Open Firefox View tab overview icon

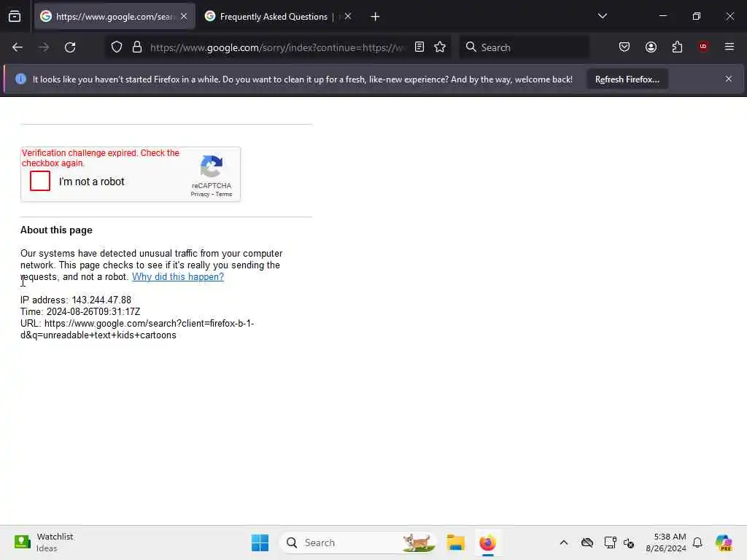pyautogui.click(x=15, y=17)
